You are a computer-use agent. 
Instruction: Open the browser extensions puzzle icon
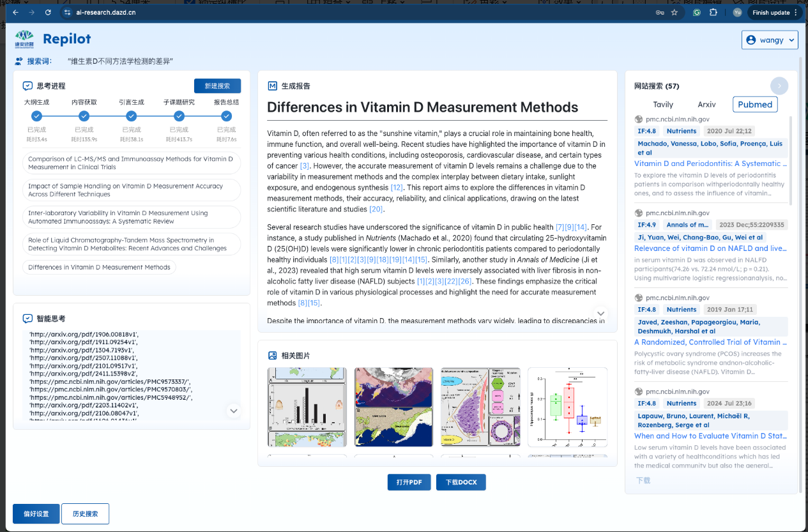713,12
